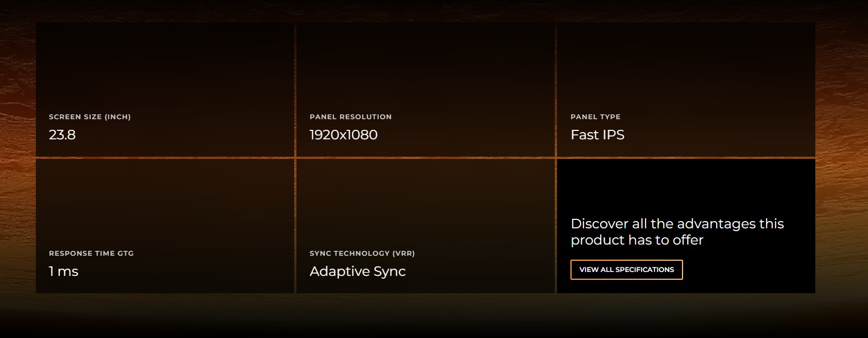The image size is (868, 338).
Task: Click the "Discover all the advantages" heading
Action: tap(677, 232)
